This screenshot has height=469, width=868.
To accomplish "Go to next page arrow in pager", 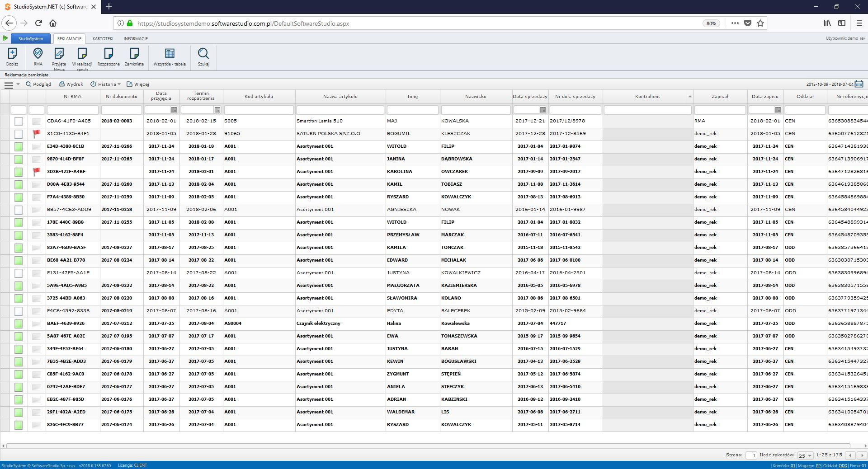I will pos(862,455).
